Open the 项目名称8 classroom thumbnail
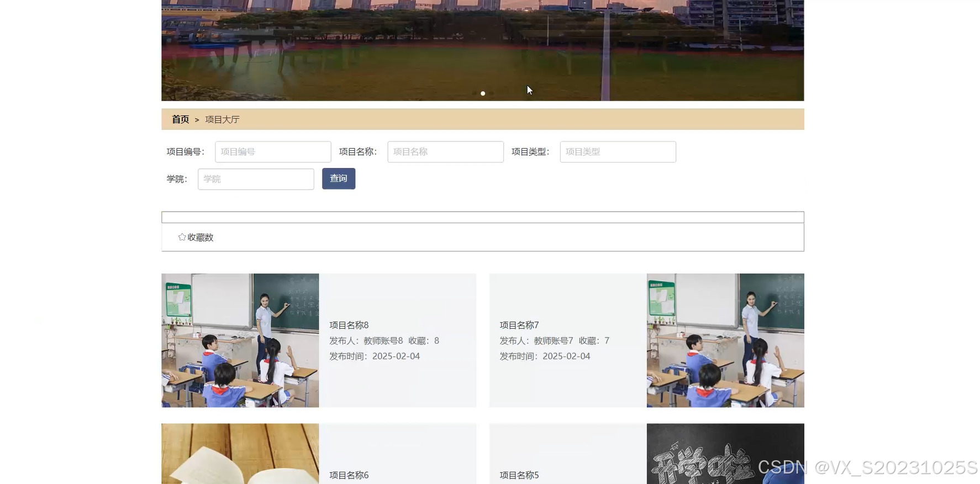980x484 pixels. [x=240, y=340]
